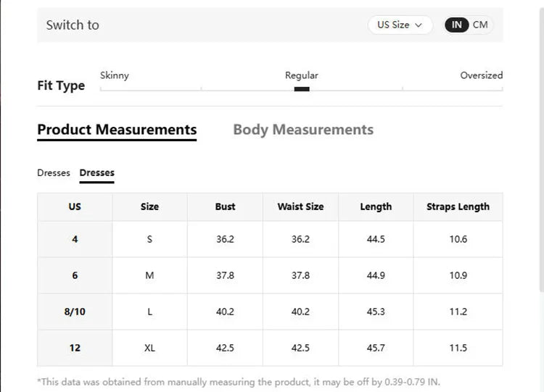
Task: Select the US size 4 row
Action: pyautogui.click(x=270, y=239)
